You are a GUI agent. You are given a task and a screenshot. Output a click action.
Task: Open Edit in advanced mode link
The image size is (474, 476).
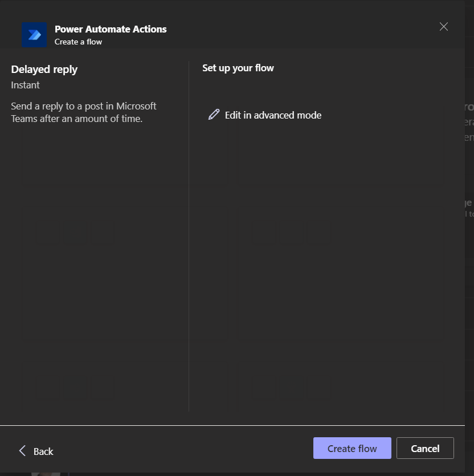coord(273,115)
